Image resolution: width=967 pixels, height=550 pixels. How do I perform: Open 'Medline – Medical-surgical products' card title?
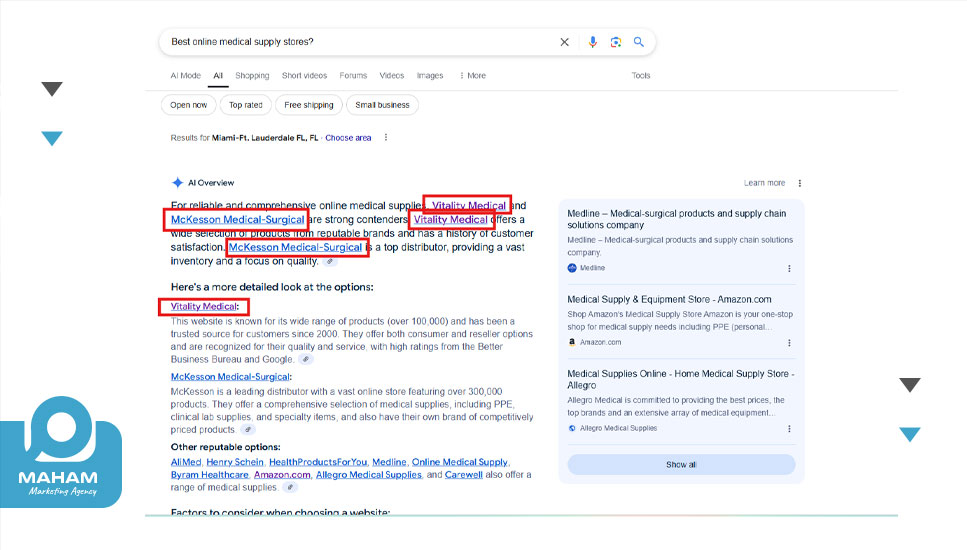point(677,219)
